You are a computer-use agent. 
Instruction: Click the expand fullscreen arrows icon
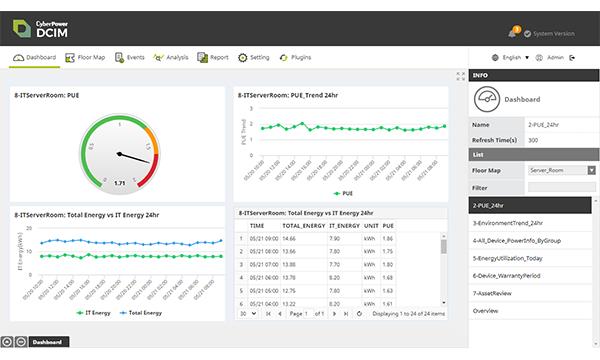461,76
